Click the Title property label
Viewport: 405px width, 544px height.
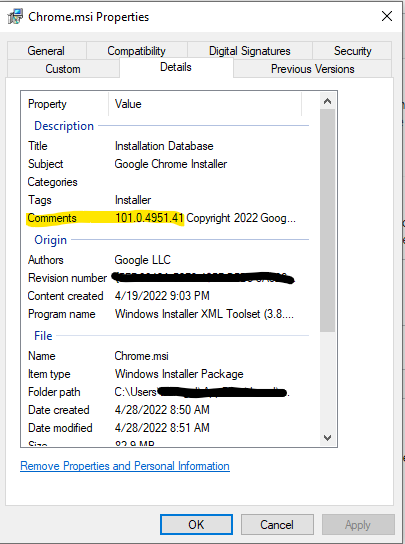pyautogui.click(x=37, y=146)
